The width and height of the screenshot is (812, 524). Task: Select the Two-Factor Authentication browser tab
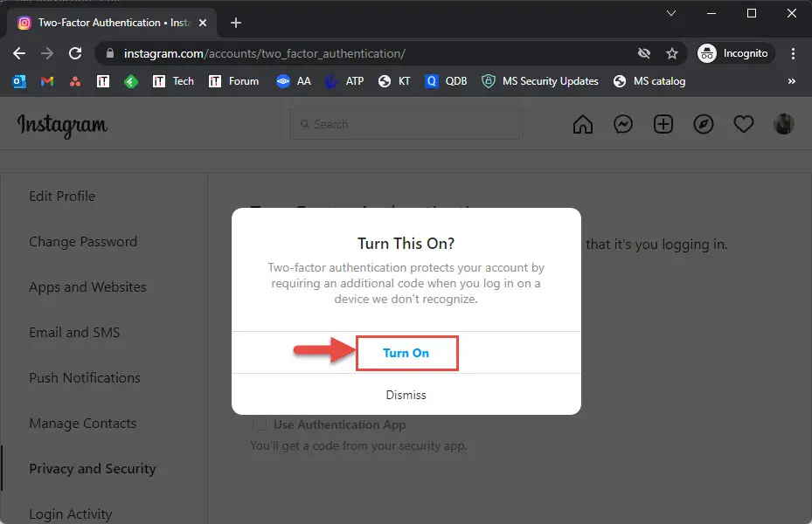[x=112, y=23]
